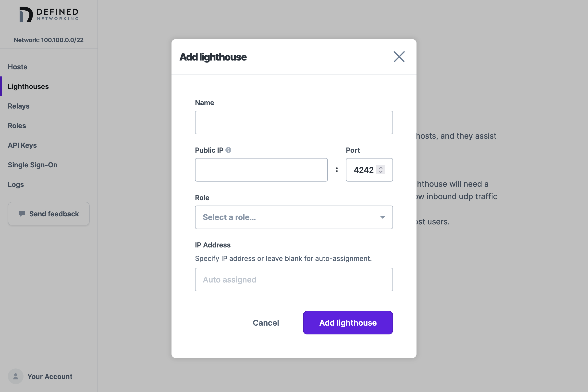Go to the Lighthouses page
Screen dimensions: 588x392
[x=28, y=86]
